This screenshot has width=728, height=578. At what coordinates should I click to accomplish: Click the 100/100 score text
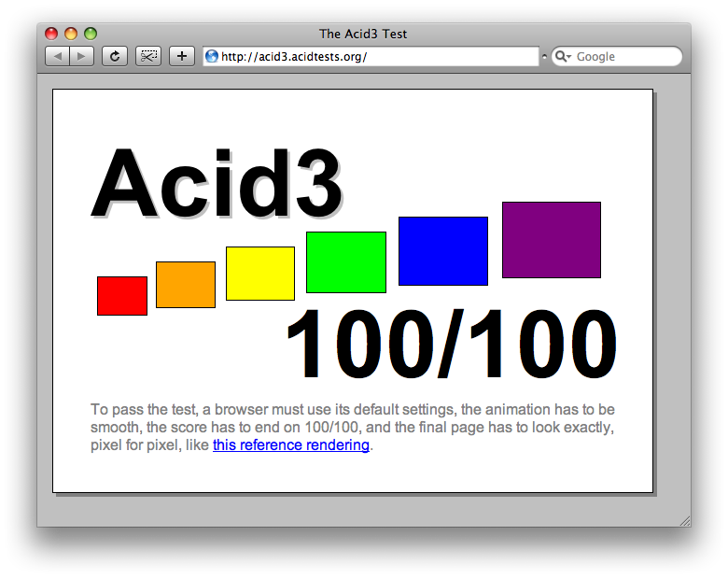(x=452, y=344)
